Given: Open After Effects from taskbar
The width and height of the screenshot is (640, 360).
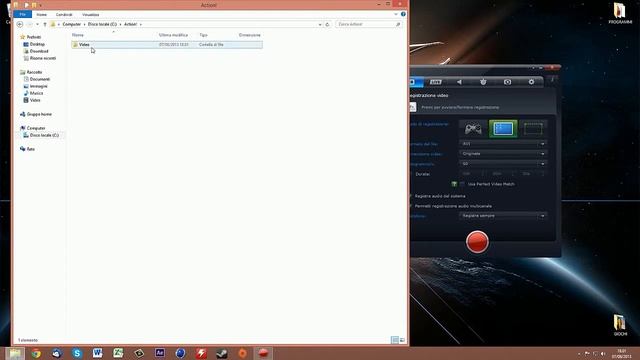Looking at the screenshot, I should pyautogui.click(x=160, y=353).
